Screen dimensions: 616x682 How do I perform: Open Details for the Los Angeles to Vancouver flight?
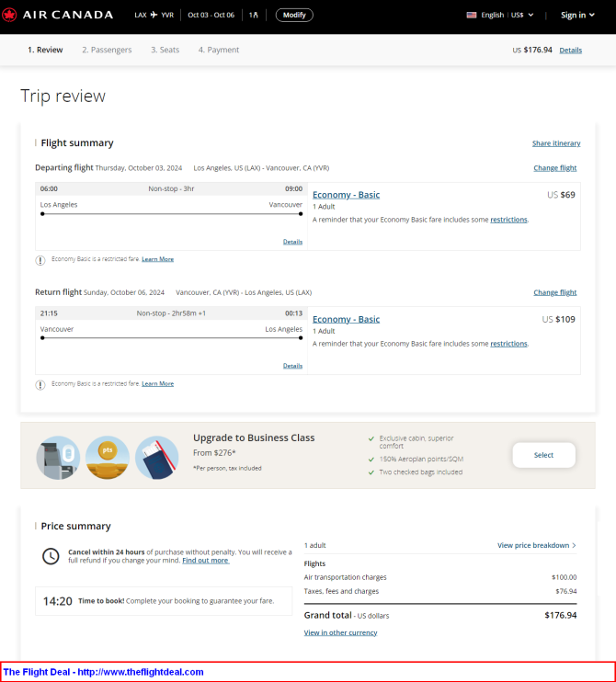(x=292, y=242)
